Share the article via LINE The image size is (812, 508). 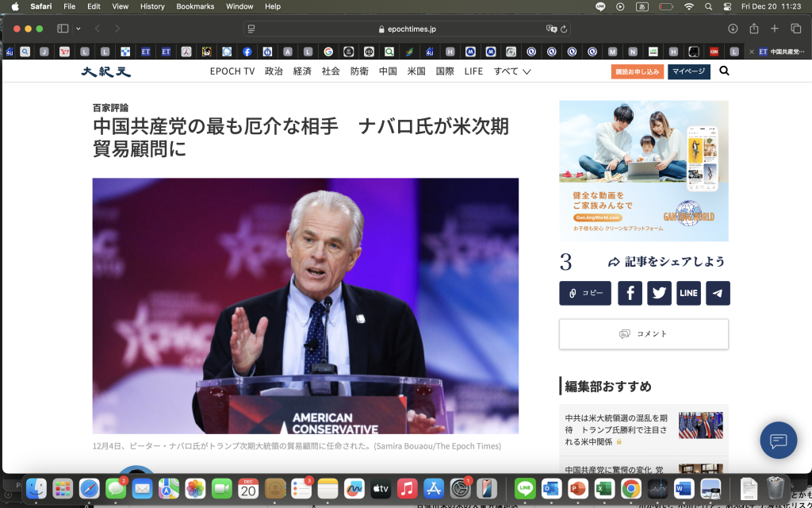point(688,293)
